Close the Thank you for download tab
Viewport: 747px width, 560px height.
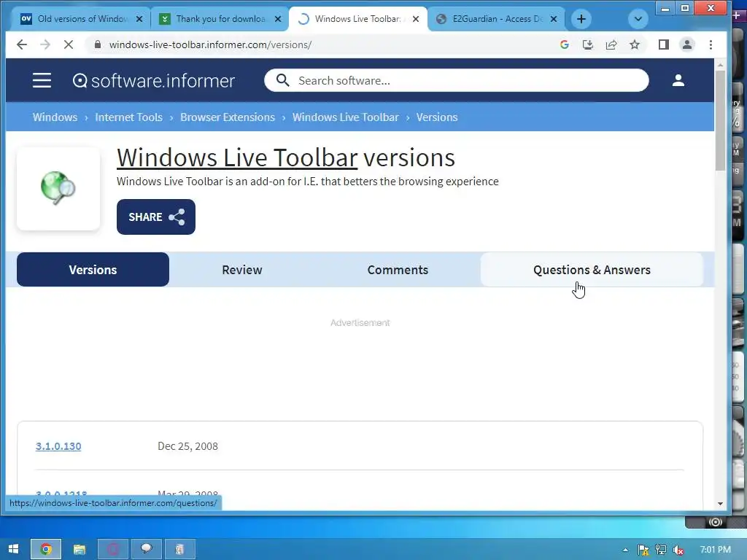tap(278, 19)
